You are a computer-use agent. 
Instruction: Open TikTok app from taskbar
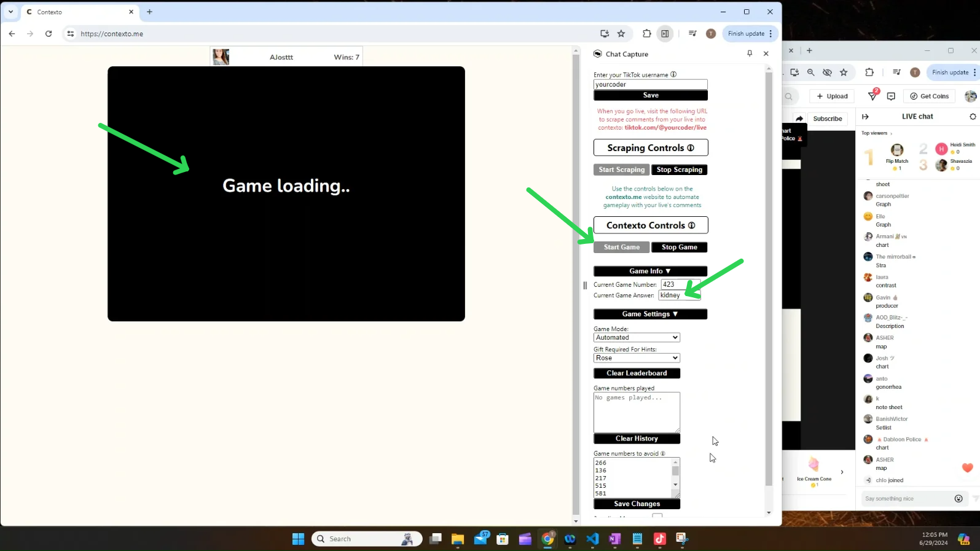pos(659,539)
